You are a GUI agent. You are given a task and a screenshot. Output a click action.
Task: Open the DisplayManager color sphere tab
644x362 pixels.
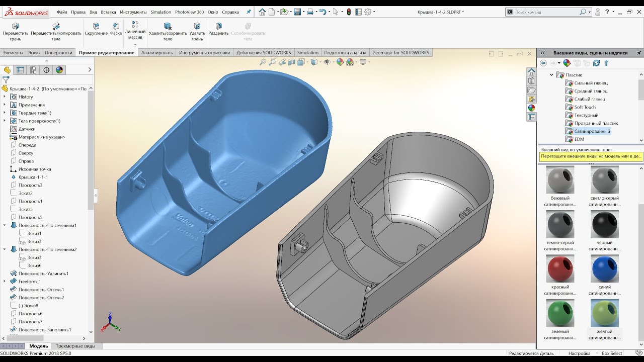point(59,70)
